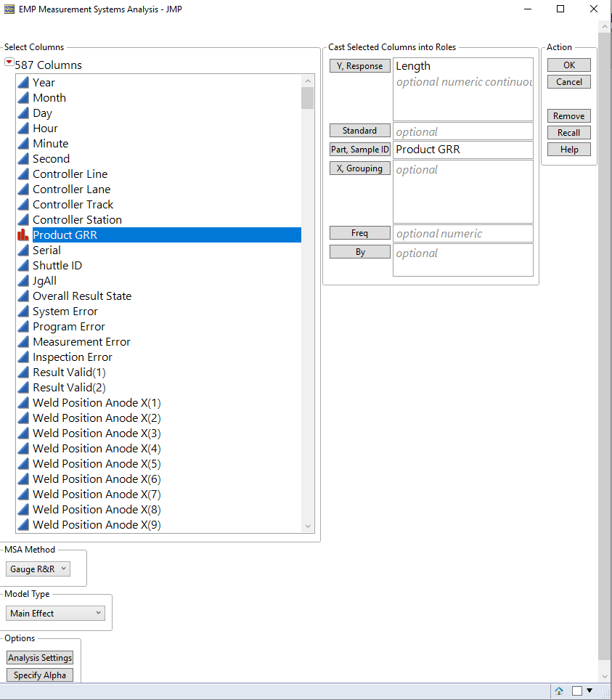
Task: Click the icon beside Weld Position Anode X(1)
Action: [23, 403]
